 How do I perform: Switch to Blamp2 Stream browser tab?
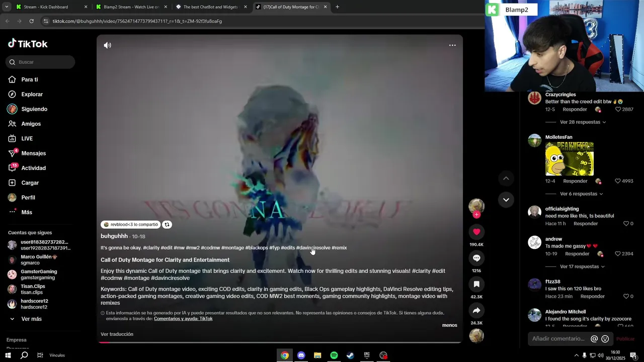click(x=131, y=7)
